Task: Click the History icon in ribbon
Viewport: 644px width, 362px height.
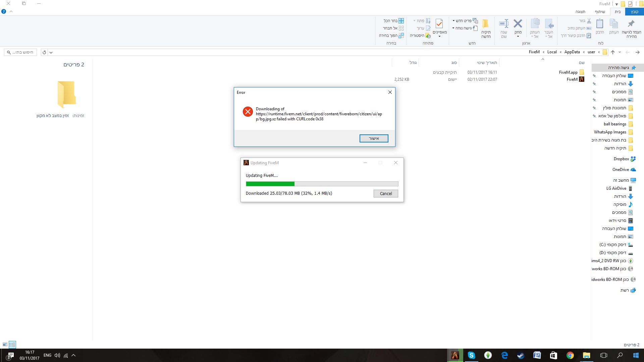Action: (428, 36)
